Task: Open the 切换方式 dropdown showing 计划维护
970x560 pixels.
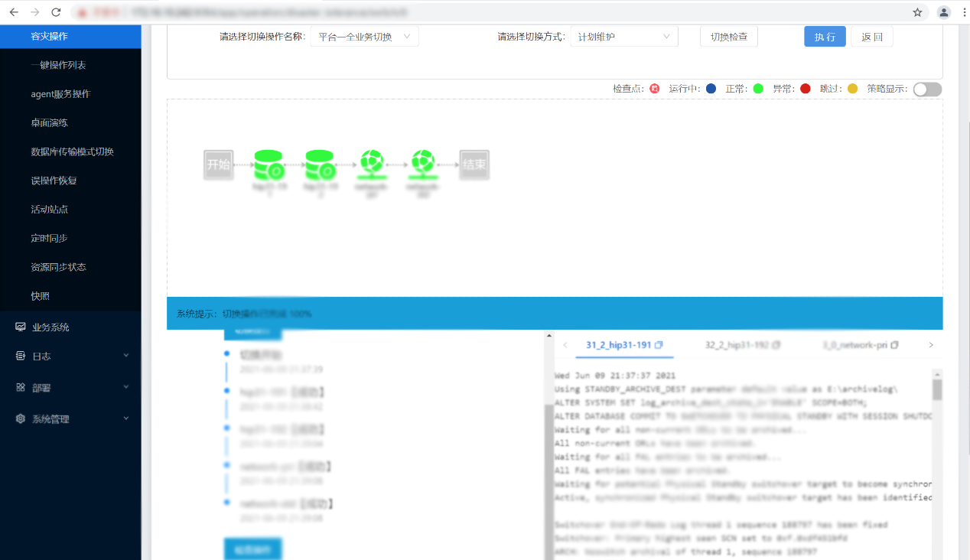Action: 623,37
